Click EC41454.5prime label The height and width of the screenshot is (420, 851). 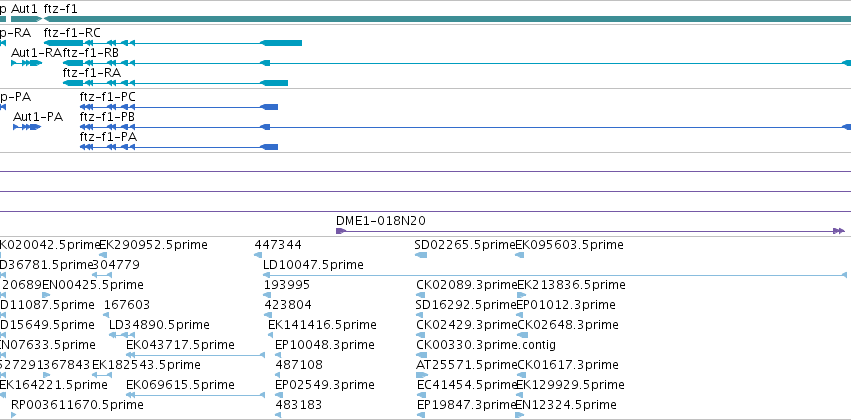(467, 385)
